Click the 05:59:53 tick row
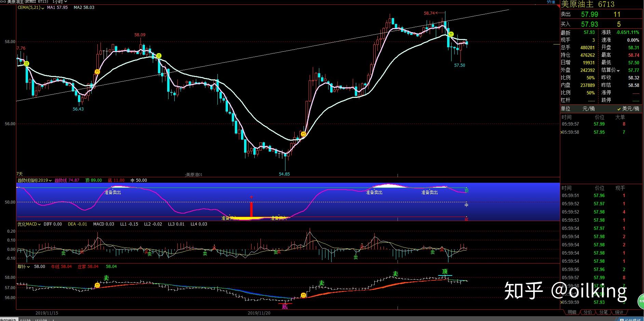Screen dimensions: 644x321 click(601, 220)
